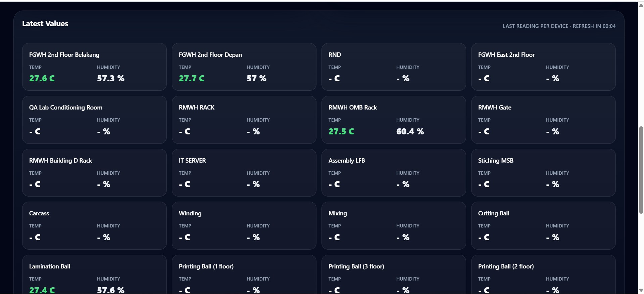Click the "Winding" device title
This screenshot has width=644, height=294.
[190, 213]
